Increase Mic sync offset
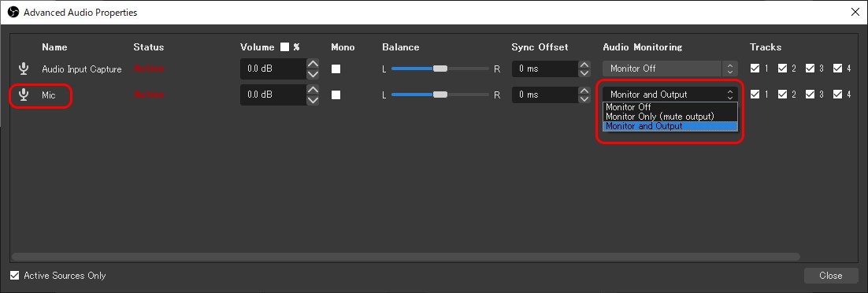 [584, 91]
